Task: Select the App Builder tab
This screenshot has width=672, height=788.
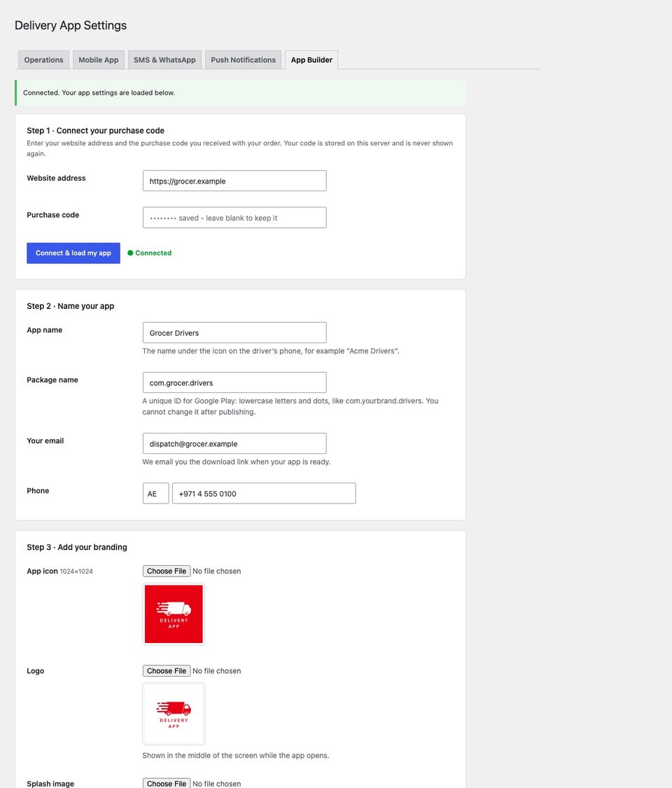Action: 311,60
